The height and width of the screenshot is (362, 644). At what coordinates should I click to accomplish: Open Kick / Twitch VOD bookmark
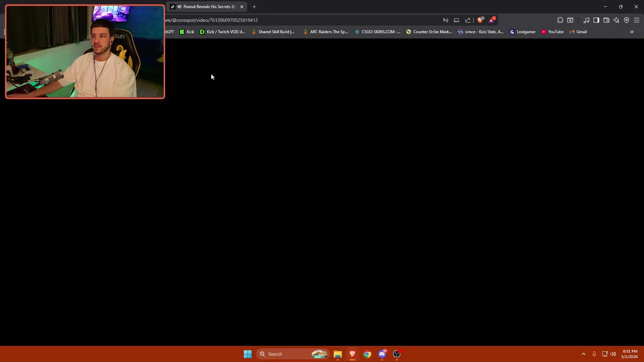coord(222,32)
